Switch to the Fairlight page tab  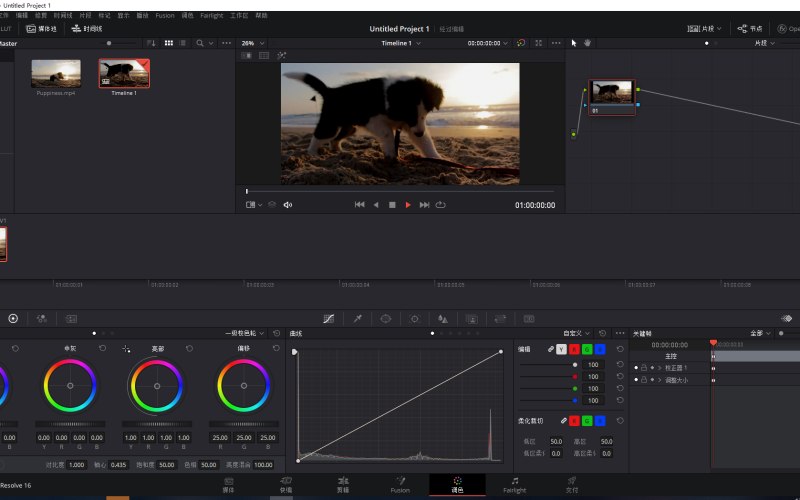click(x=515, y=485)
